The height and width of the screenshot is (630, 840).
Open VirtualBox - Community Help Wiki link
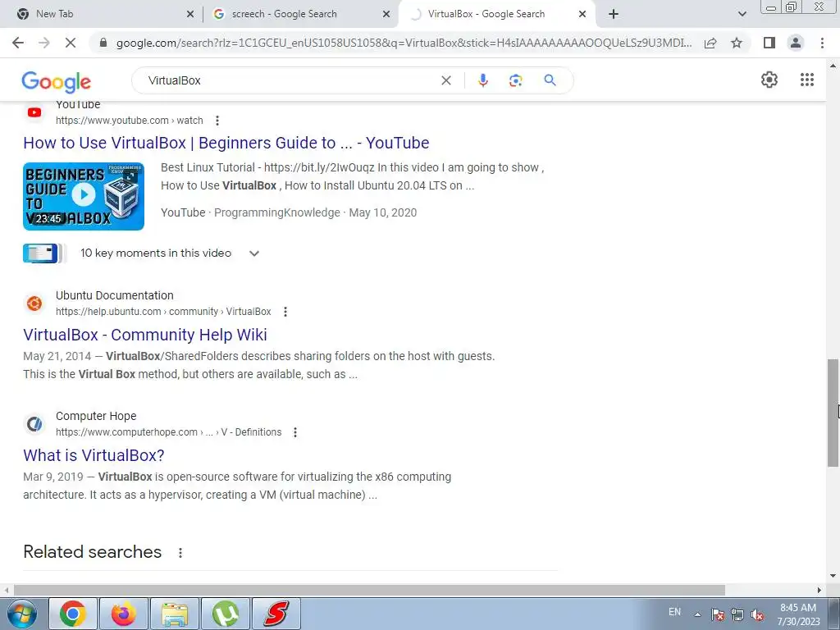[145, 335]
